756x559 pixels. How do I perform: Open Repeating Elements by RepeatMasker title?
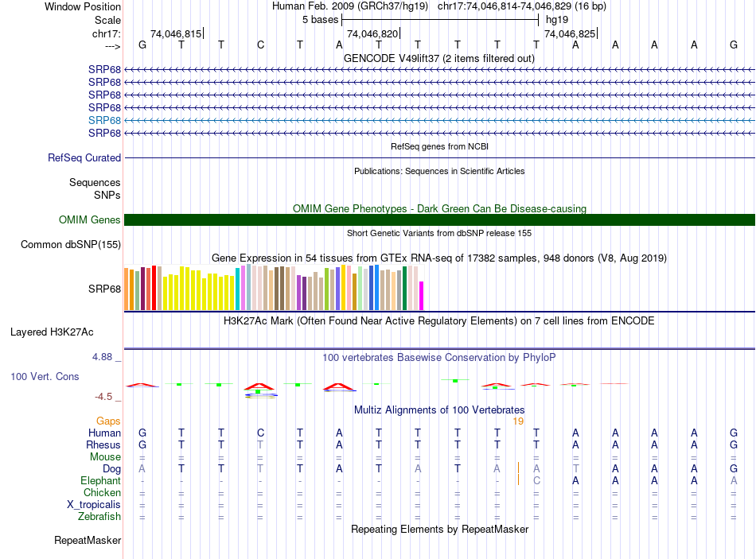439,529
